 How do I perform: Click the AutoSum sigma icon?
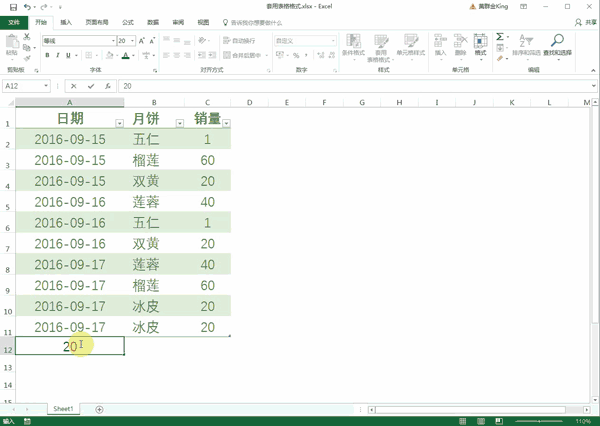coord(500,36)
